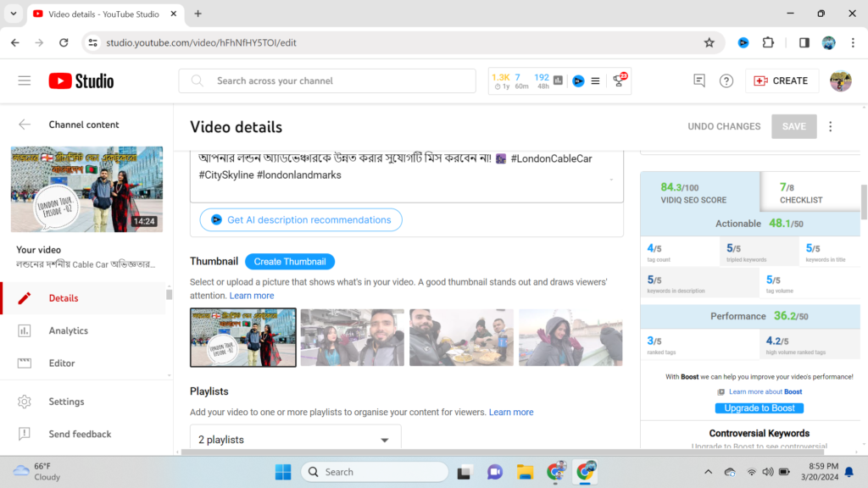Open the channel avatar account menu
Image resolution: width=868 pixels, height=488 pixels.
coord(840,80)
